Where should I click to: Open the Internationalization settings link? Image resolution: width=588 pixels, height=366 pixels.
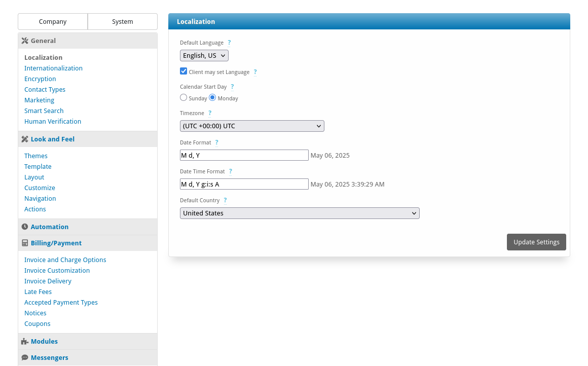(x=53, y=68)
